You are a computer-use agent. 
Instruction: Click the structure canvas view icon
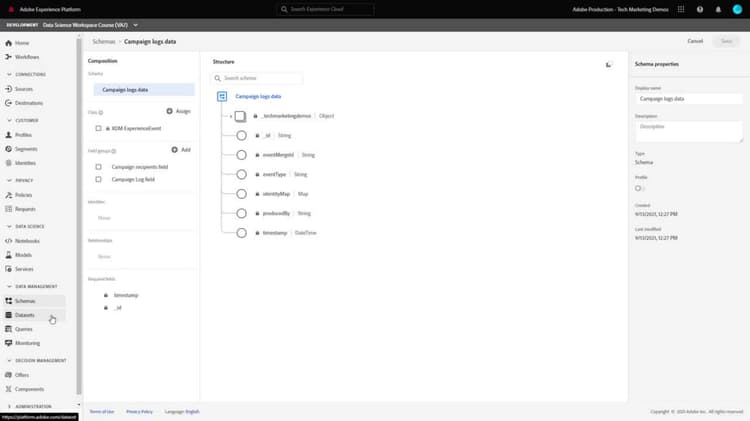[608, 64]
